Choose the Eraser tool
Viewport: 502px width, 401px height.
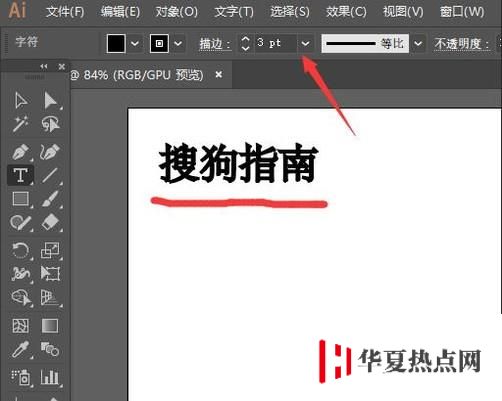[51, 222]
